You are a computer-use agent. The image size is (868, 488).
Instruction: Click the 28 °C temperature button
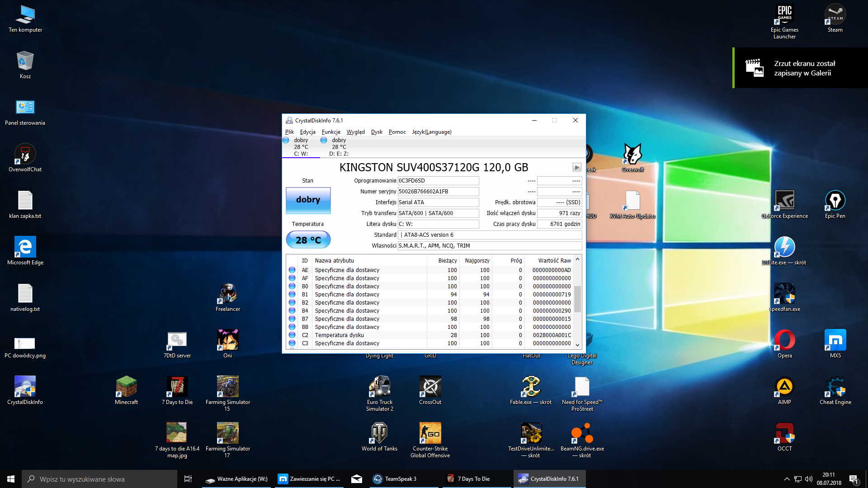[x=308, y=240]
